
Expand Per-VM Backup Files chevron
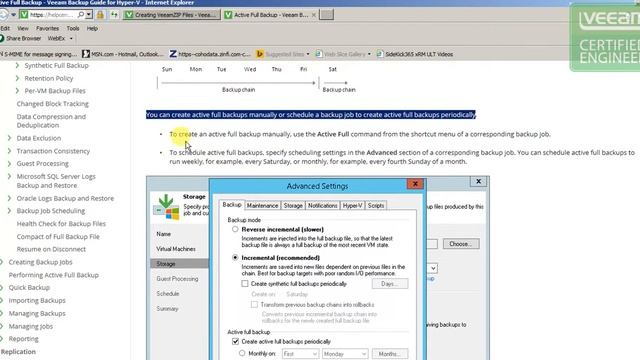coord(17,91)
